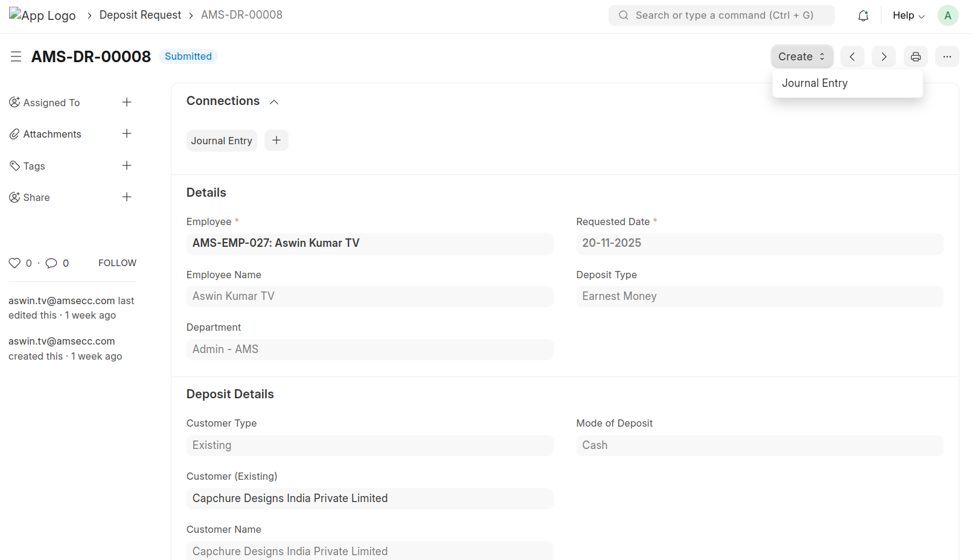Add a tag with the plus icon

click(x=127, y=165)
